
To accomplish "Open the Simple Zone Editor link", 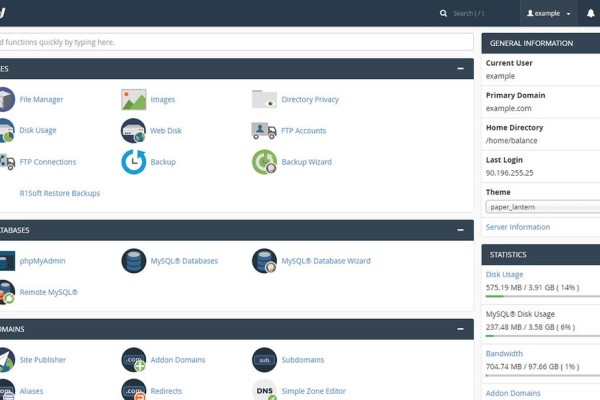I will (x=313, y=391).
